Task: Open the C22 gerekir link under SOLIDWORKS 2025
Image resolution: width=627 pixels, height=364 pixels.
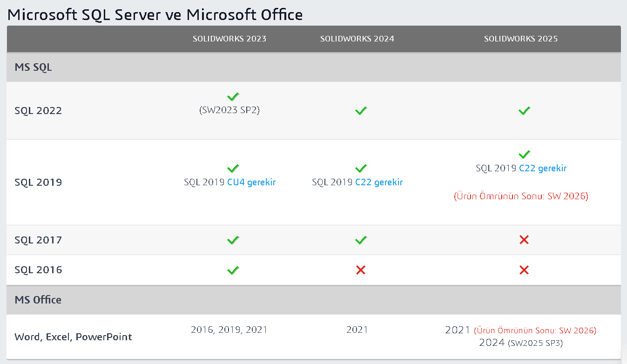Action: (543, 169)
